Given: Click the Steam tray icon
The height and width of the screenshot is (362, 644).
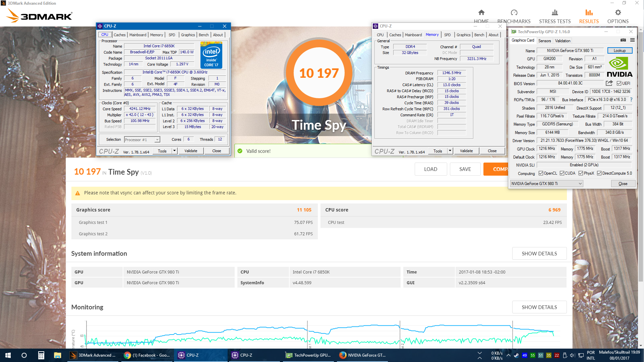Looking at the screenshot, I should 516,355.
